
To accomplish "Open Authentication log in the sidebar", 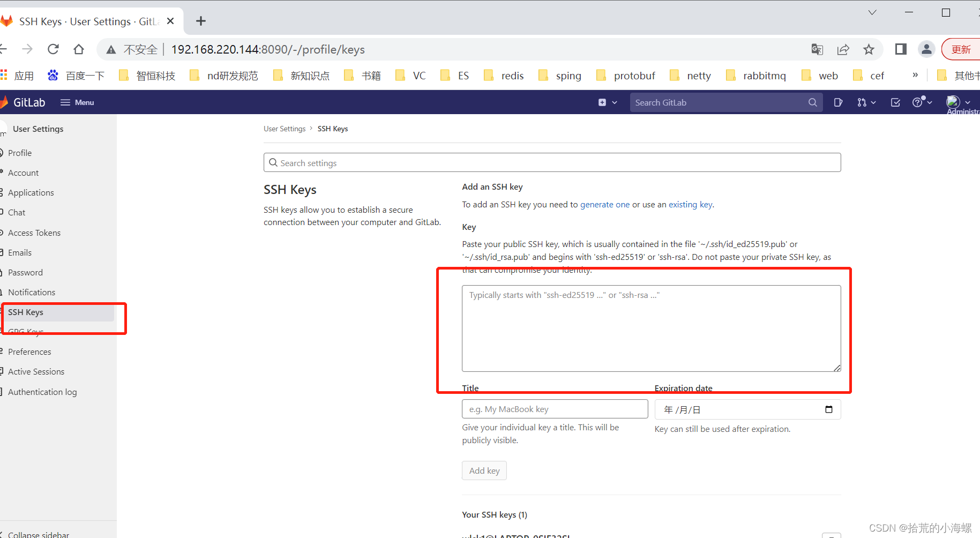I will pos(42,392).
